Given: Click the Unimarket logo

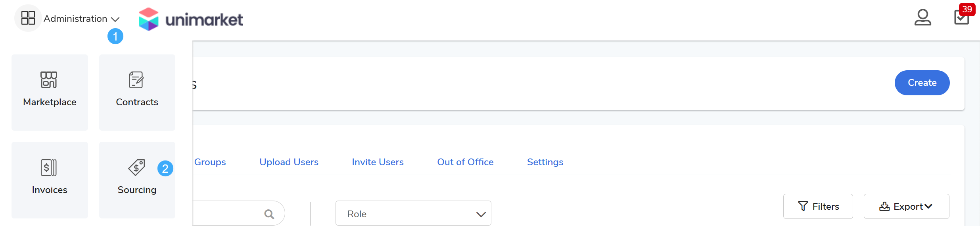Looking at the screenshot, I should pos(191,19).
